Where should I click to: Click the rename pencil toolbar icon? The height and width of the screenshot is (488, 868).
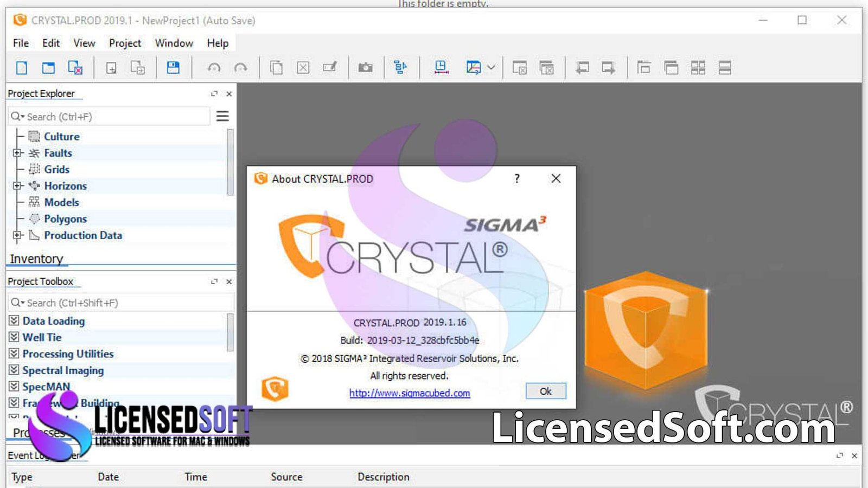330,68
